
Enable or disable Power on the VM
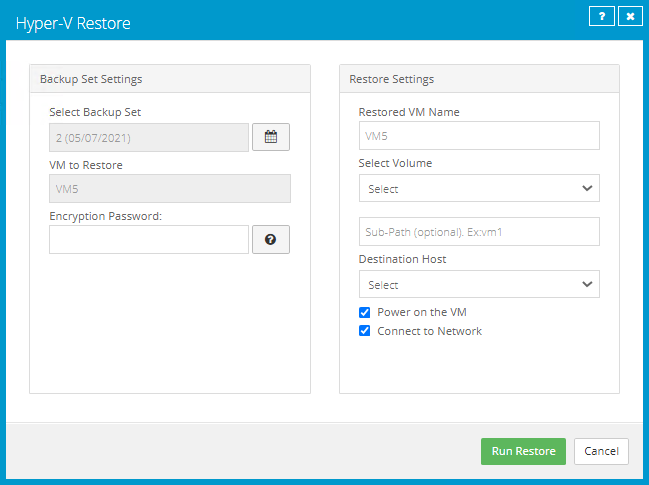[x=365, y=312]
